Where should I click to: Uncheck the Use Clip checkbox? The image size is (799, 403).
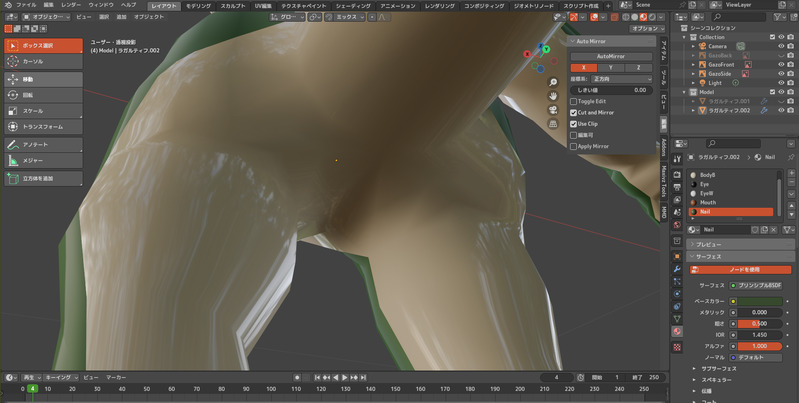[573, 124]
